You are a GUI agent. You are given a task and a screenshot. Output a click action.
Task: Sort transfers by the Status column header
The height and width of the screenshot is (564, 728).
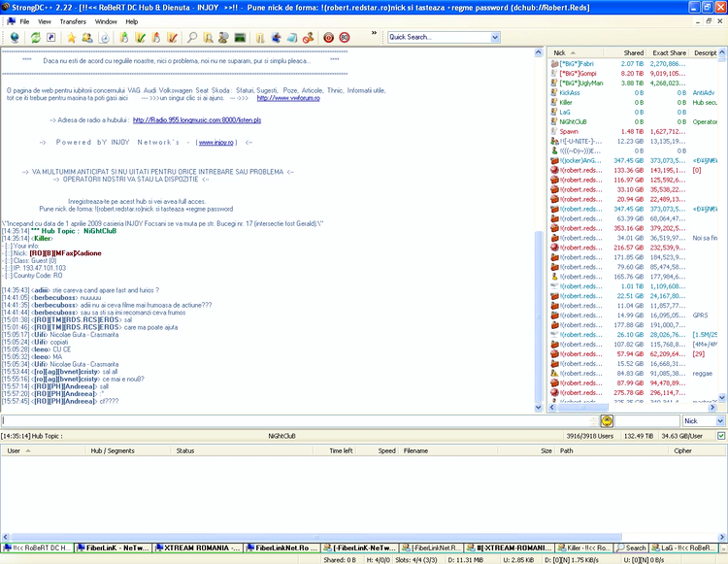pyautogui.click(x=243, y=450)
